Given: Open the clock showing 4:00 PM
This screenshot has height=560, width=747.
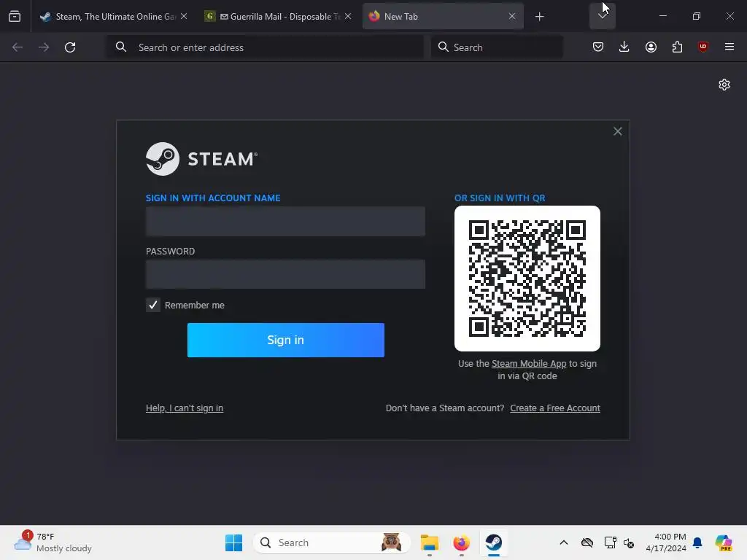Looking at the screenshot, I should 666,542.
